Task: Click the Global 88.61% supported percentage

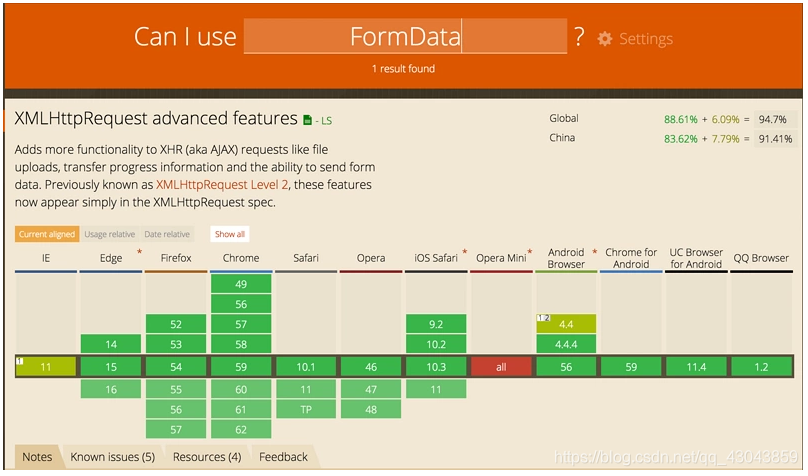Action: (x=680, y=120)
